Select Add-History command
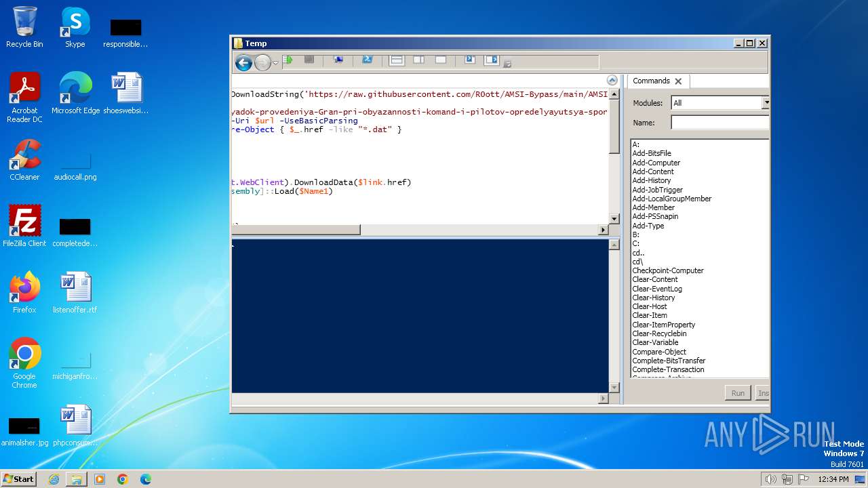This screenshot has height=488, width=868. (652, 180)
